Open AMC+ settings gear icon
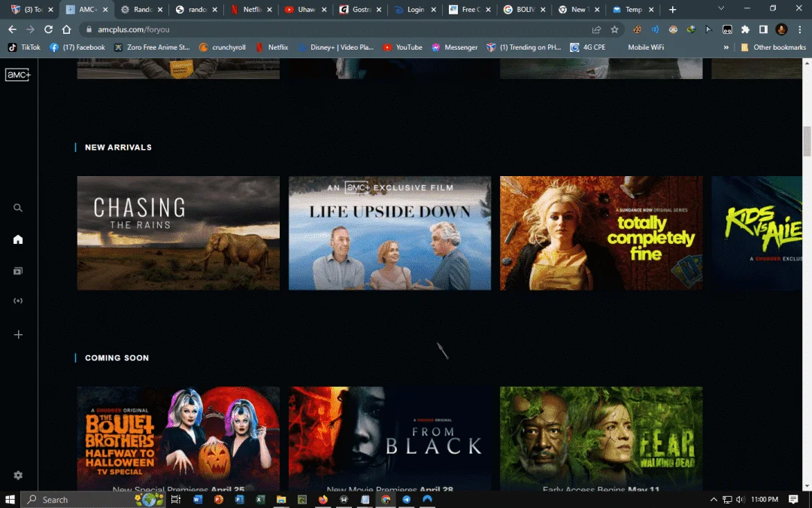This screenshot has width=812, height=508. pyautogui.click(x=18, y=475)
